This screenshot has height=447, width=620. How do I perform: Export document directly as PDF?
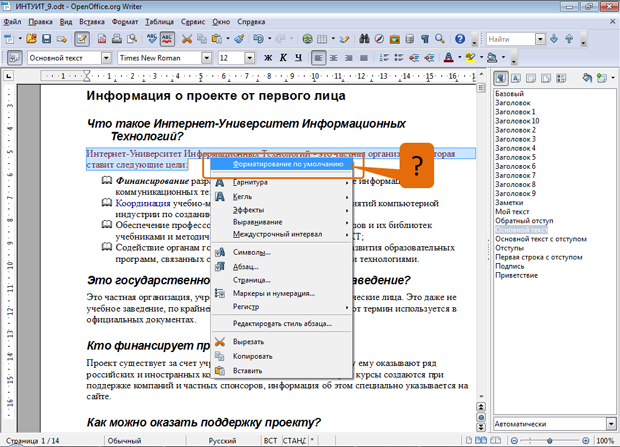pyautogui.click(x=102, y=39)
